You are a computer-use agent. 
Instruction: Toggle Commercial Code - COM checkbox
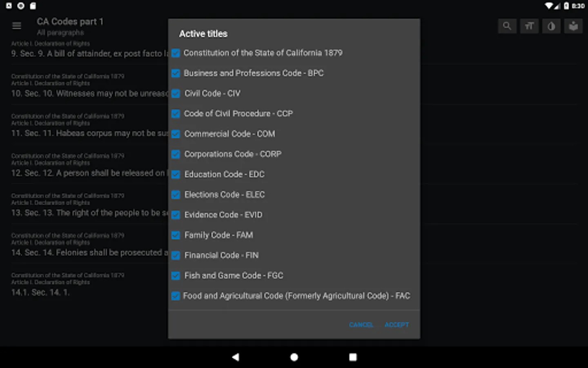coord(176,134)
